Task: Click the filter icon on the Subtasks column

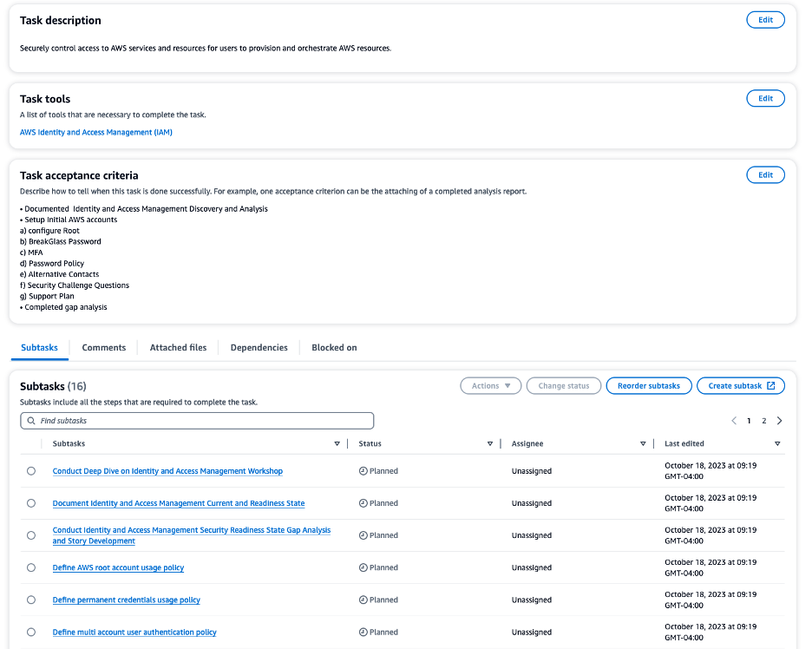Action: pyautogui.click(x=337, y=443)
